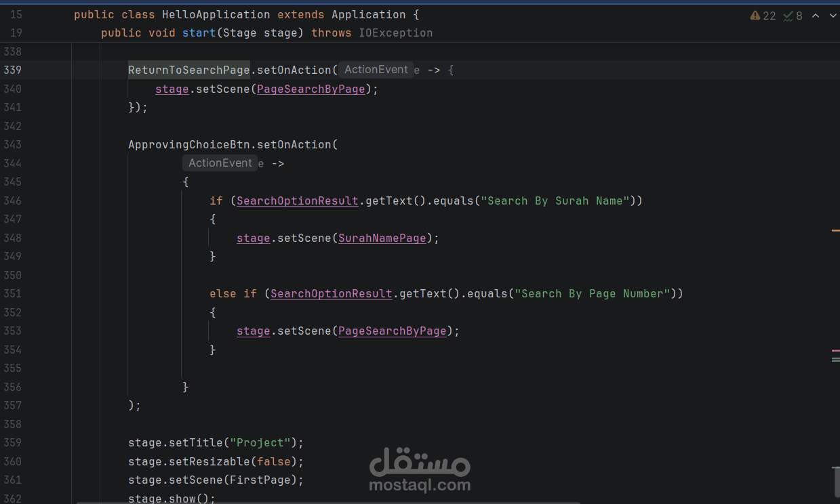Click line number 339 in gutter
The width and height of the screenshot is (840, 504).
(12, 70)
